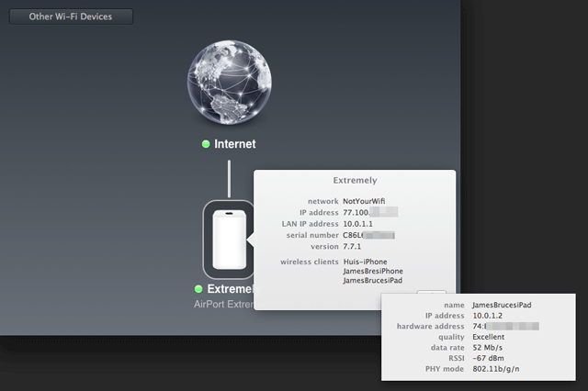
Task: Select the network name NotYourWifi
Action: pyautogui.click(x=364, y=201)
